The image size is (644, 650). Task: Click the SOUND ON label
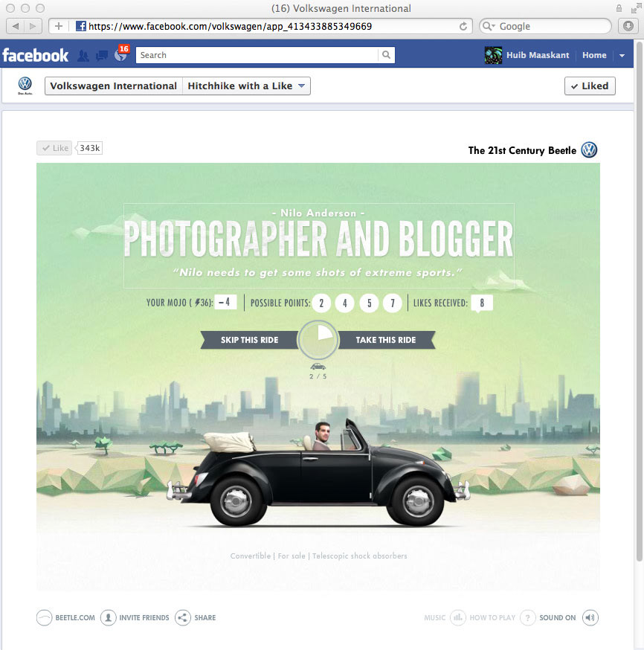tap(558, 618)
